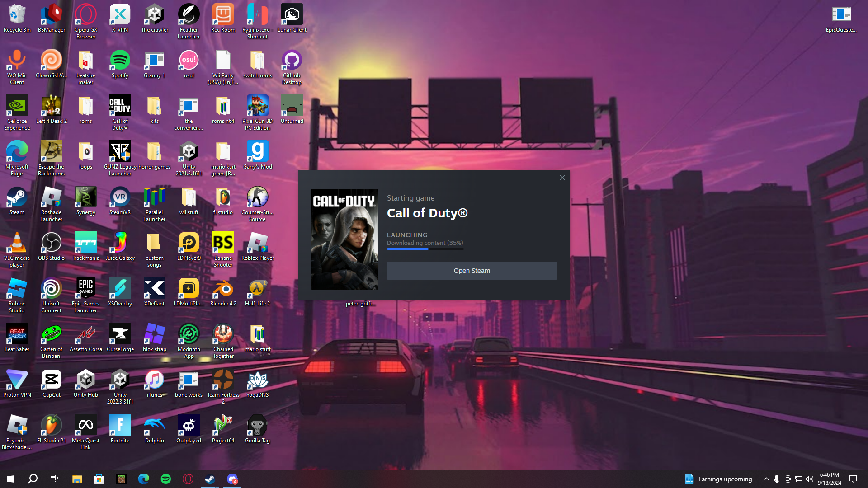Open the Windows Start menu
This screenshot has width=868, height=488.
[11, 479]
